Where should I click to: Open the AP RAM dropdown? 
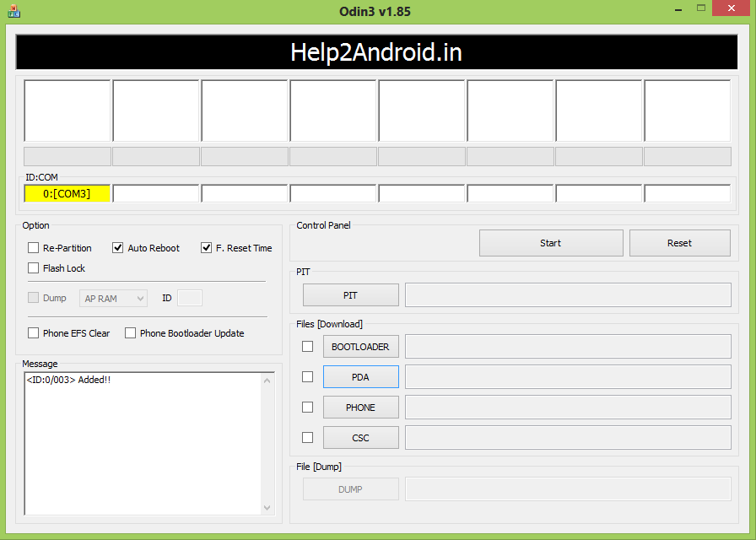(113, 299)
